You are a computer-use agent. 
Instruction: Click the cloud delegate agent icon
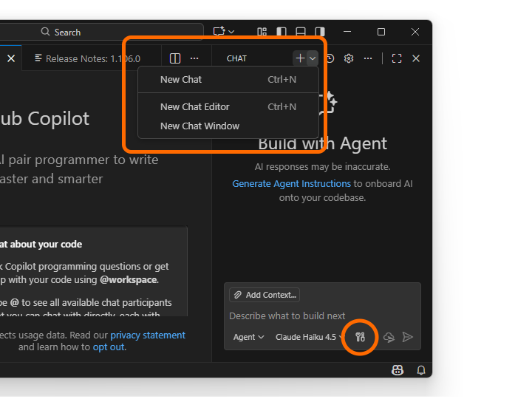(x=389, y=337)
